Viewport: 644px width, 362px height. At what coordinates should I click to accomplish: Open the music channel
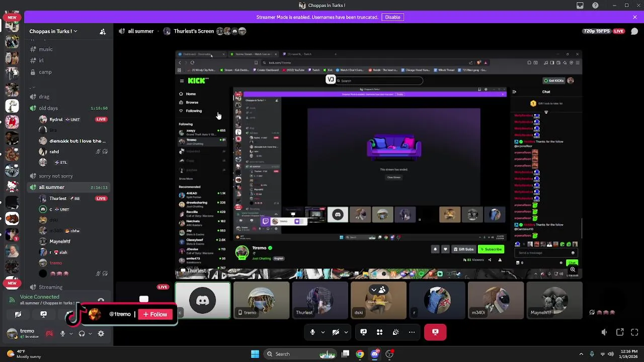(x=67, y=49)
